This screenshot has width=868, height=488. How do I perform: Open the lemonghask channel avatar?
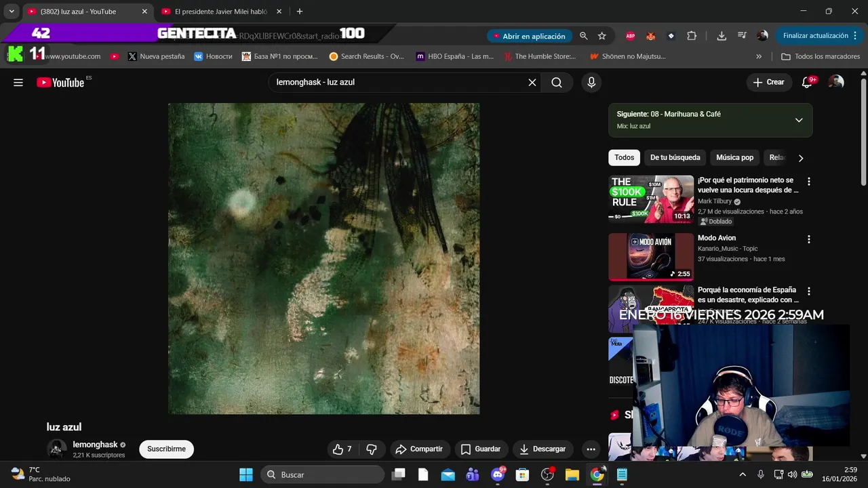click(57, 449)
